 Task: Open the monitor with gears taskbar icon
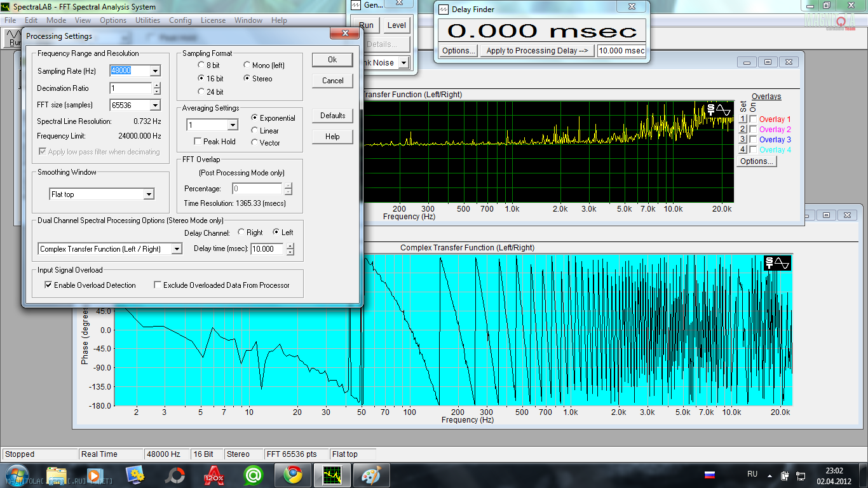pyautogui.click(x=135, y=475)
